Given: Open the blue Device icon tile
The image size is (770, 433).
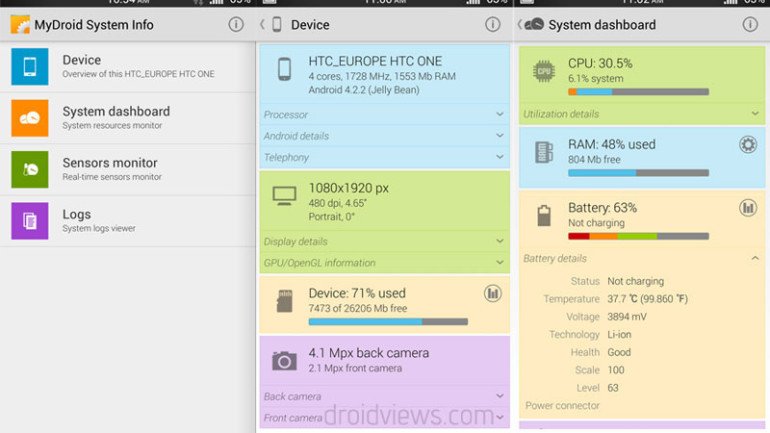Looking at the screenshot, I should [30, 67].
